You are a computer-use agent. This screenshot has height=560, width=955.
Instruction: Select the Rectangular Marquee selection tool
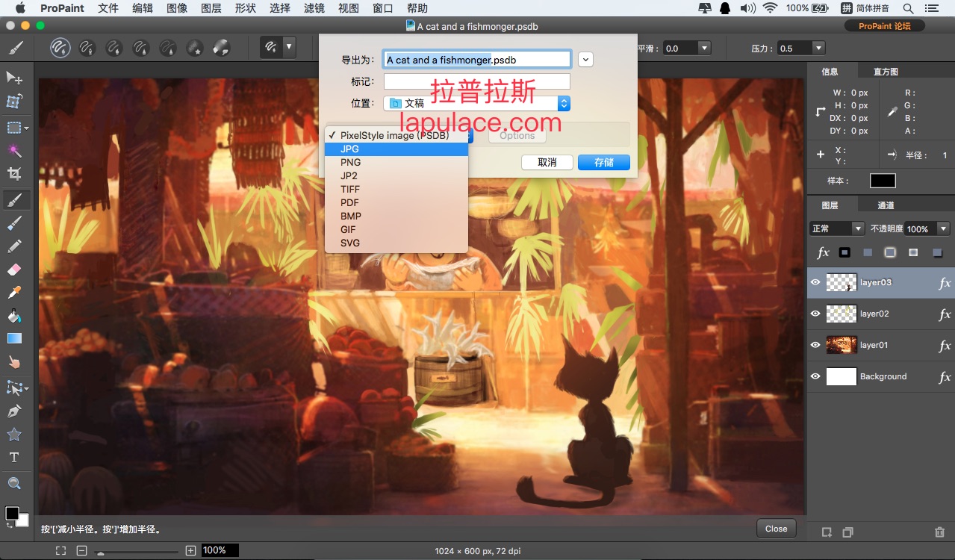pos(14,128)
